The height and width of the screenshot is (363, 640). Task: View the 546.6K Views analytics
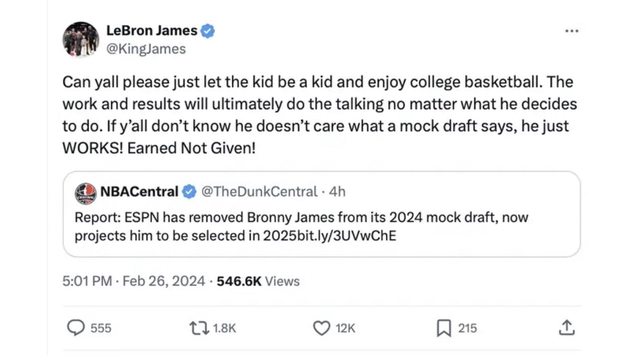click(258, 281)
